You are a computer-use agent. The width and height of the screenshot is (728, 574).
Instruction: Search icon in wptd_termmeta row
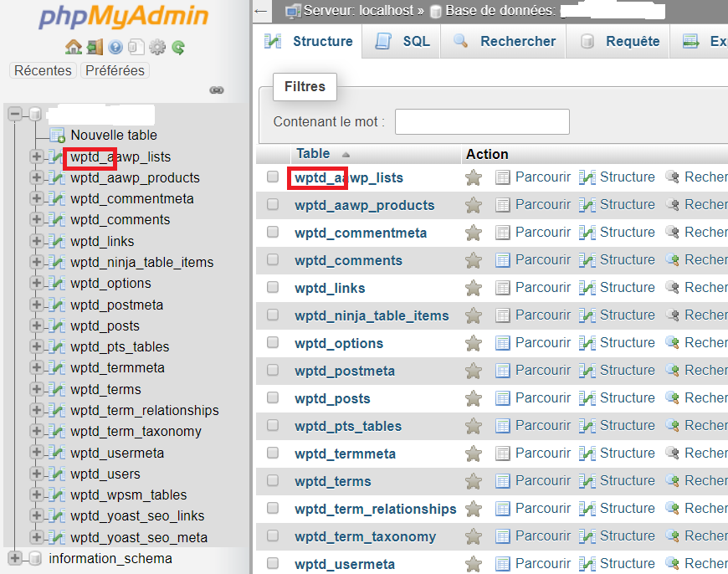click(x=672, y=454)
